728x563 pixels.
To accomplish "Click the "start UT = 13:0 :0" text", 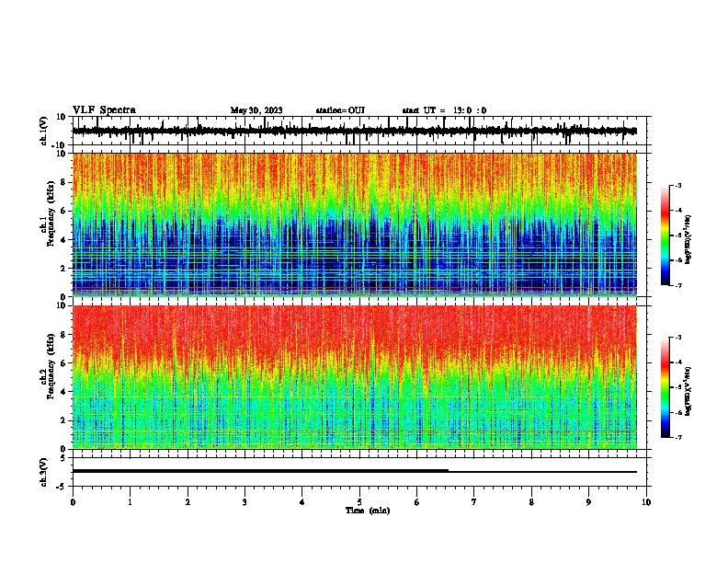I will 444,110.
